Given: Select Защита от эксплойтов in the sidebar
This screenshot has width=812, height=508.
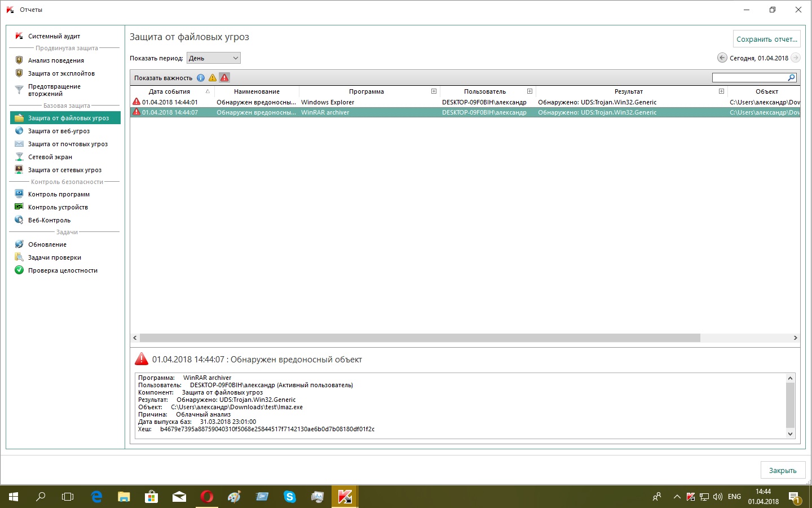Looking at the screenshot, I should [x=61, y=73].
